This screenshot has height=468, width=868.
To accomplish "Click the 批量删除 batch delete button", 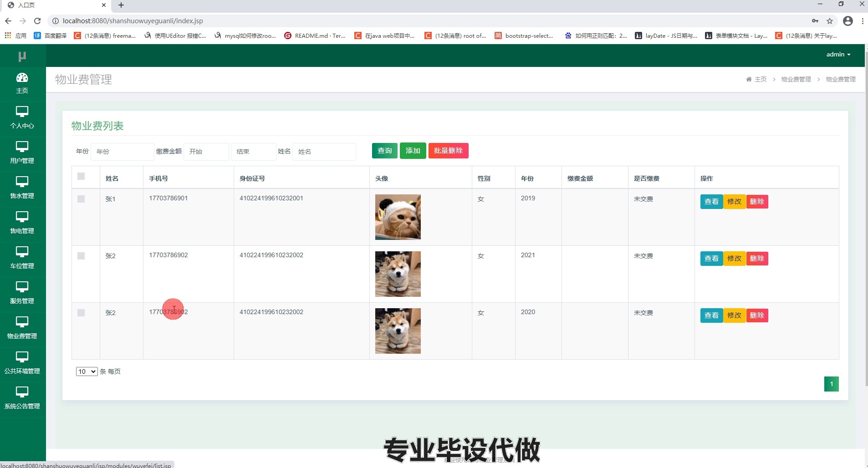I will click(x=449, y=151).
